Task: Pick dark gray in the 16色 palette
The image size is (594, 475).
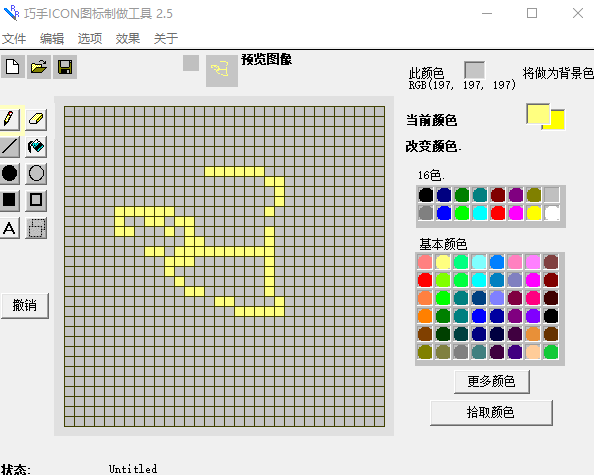Action: pyautogui.click(x=426, y=213)
